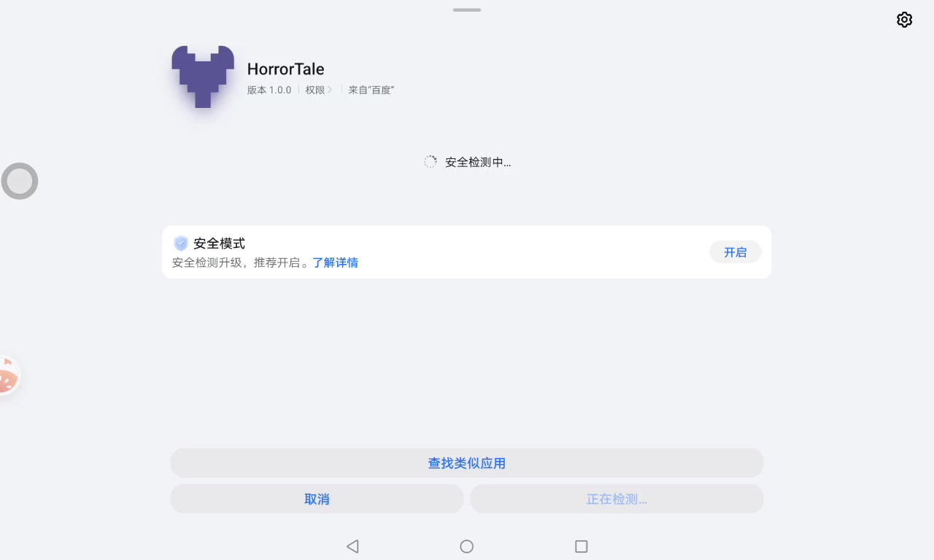This screenshot has width=934, height=560.
Task: Tap the 正在检测... button
Action: tap(617, 499)
